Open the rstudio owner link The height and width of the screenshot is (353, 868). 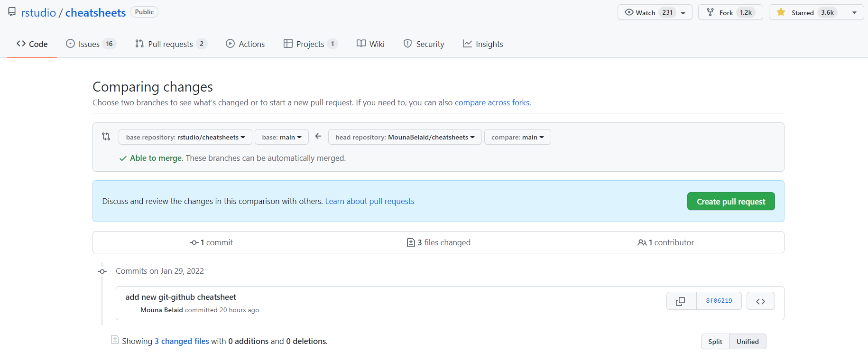point(38,13)
